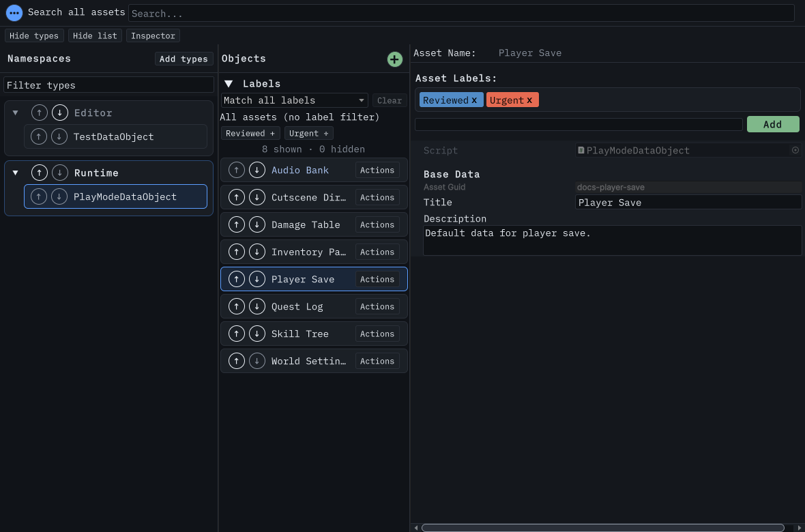This screenshot has height=532, width=805.
Task: Move Runtime namespace down arrow
Action: [x=60, y=173]
